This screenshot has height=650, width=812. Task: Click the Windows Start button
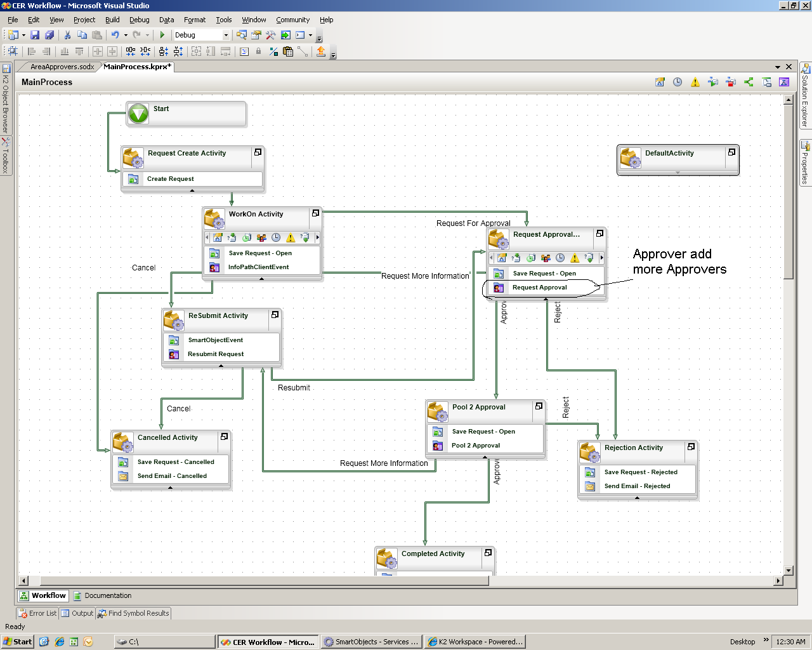click(x=17, y=642)
